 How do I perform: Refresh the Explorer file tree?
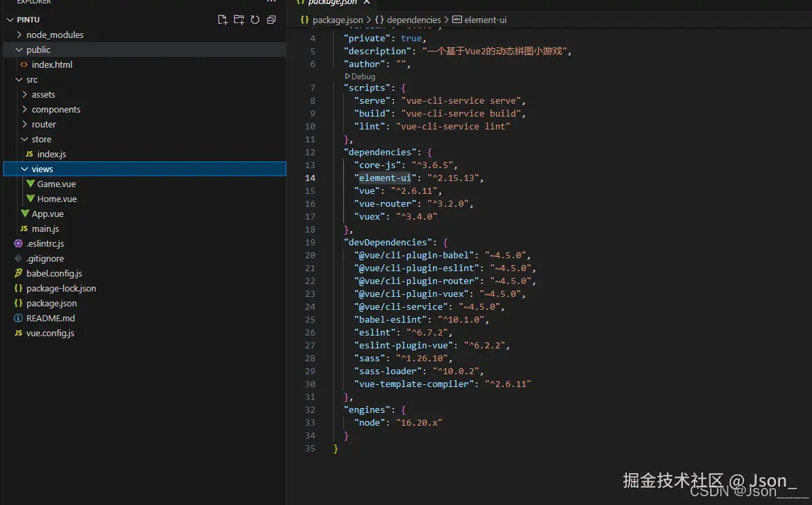click(x=255, y=20)
